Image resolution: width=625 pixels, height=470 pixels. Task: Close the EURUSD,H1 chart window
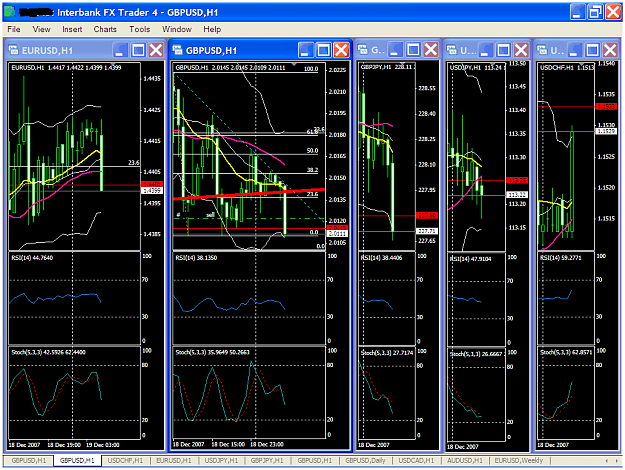click(156, 50)
